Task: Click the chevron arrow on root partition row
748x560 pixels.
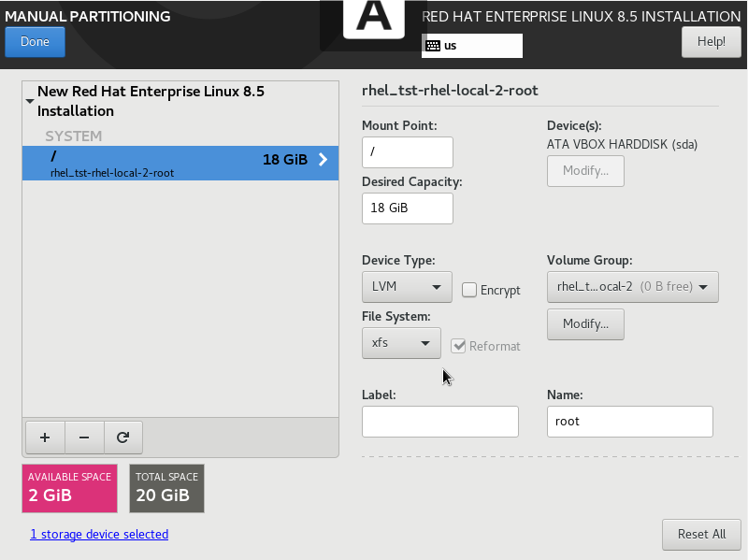Action: (323, 159)
